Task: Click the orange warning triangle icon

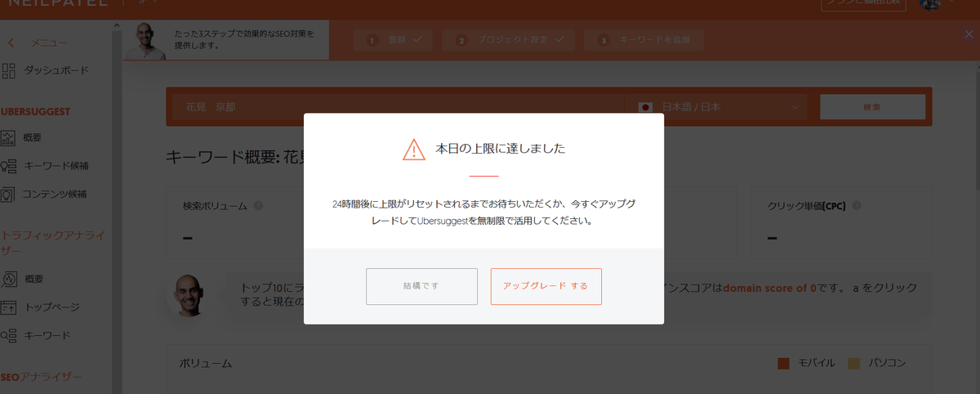Action: (414, 150)
